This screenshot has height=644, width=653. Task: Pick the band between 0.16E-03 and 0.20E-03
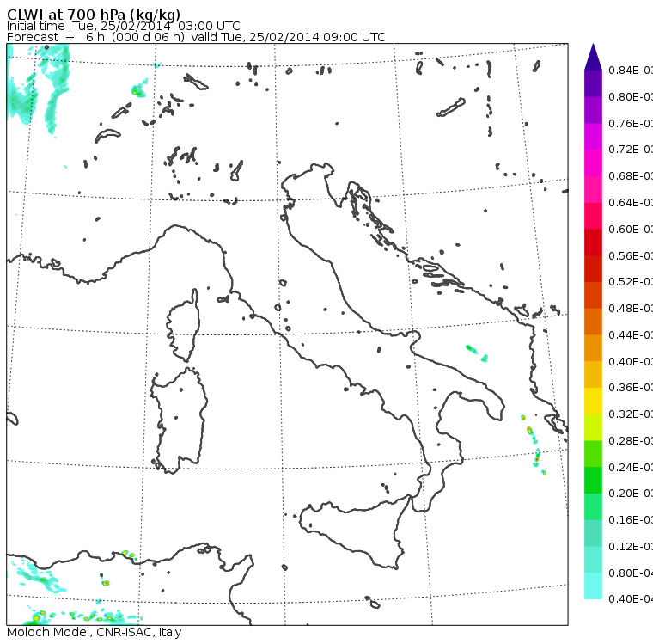tap(593, 507)
